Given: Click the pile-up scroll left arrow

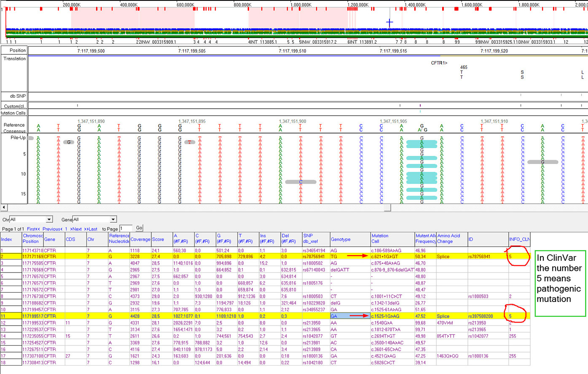Looking at the screenshot, I should [x=4, y=208].
